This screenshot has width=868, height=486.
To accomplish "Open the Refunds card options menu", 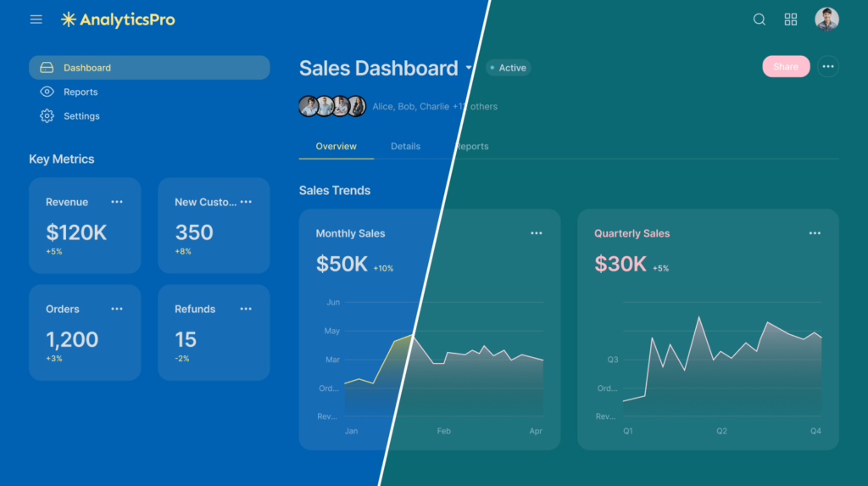I will click(x=246, y=309).
